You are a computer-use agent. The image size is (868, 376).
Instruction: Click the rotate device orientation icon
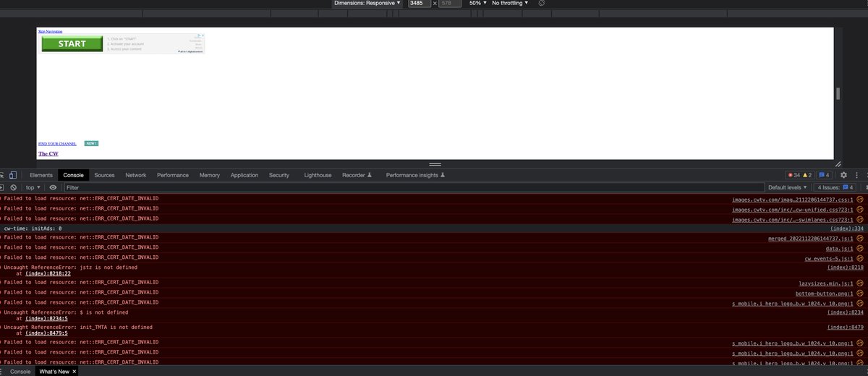tap(541, 3)
